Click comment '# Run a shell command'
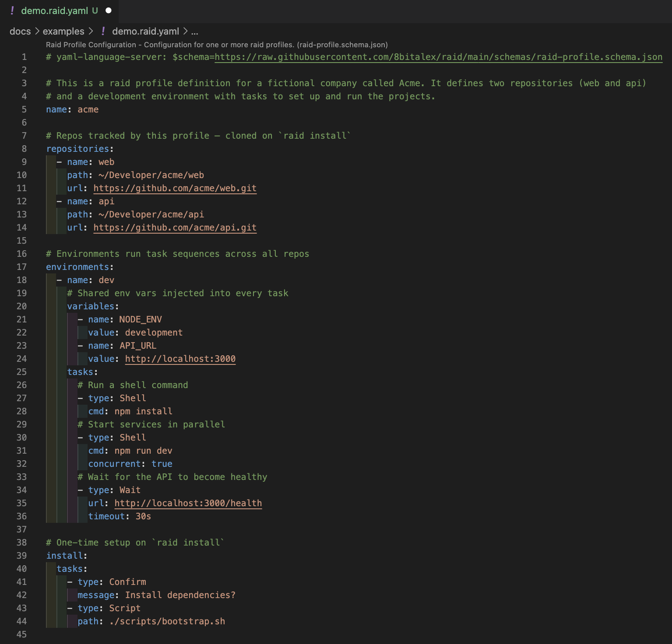This screenshot has height=644, width=672. pyautogui.click(x=133, y=385)
